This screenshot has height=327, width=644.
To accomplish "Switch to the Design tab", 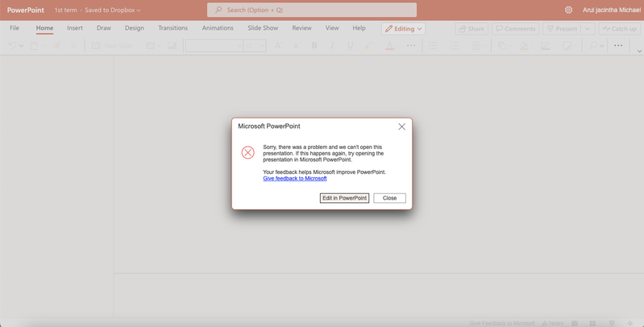I will pyautogui.click(x=135, y=28).
